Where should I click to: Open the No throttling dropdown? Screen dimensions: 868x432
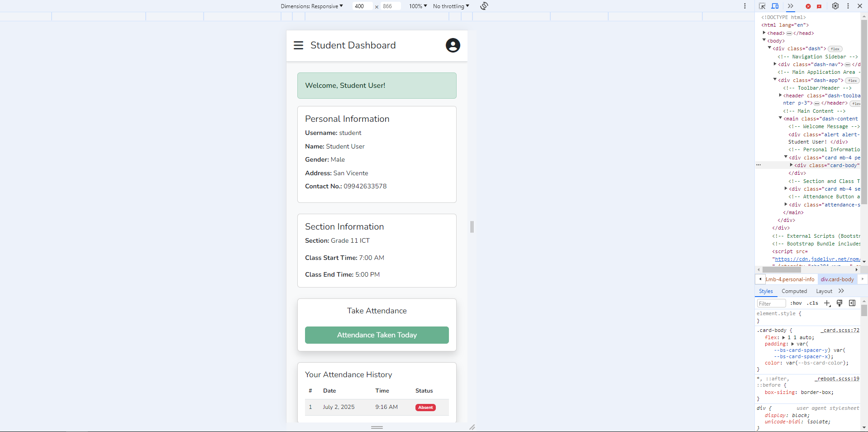click(x=451, y=6)
